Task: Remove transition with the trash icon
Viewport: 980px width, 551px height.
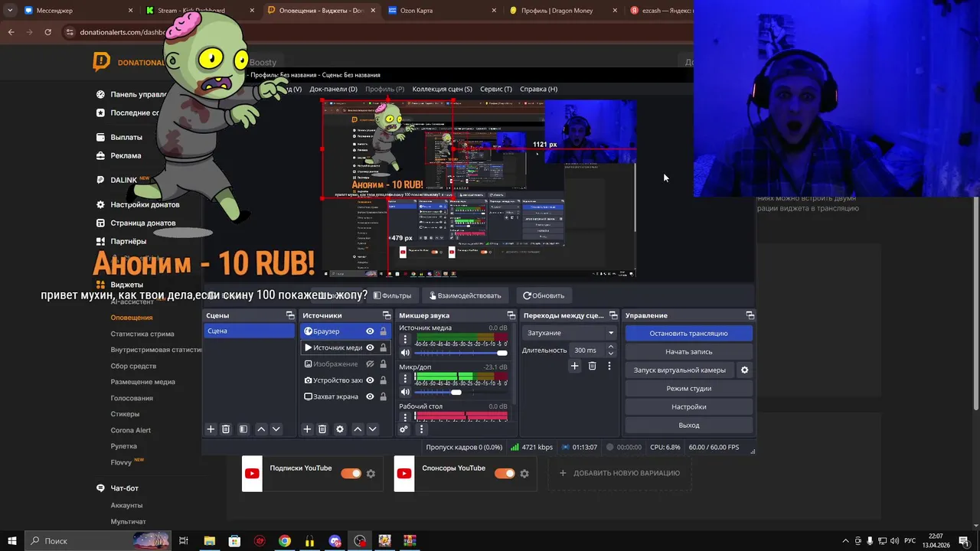Action: pos(592,366)
